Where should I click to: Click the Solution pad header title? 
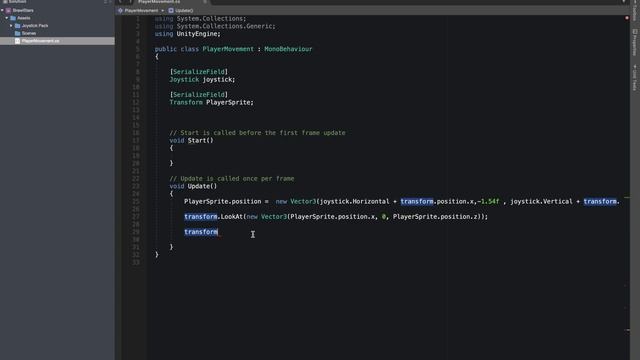pyautogui.click(x=17, y=2)
